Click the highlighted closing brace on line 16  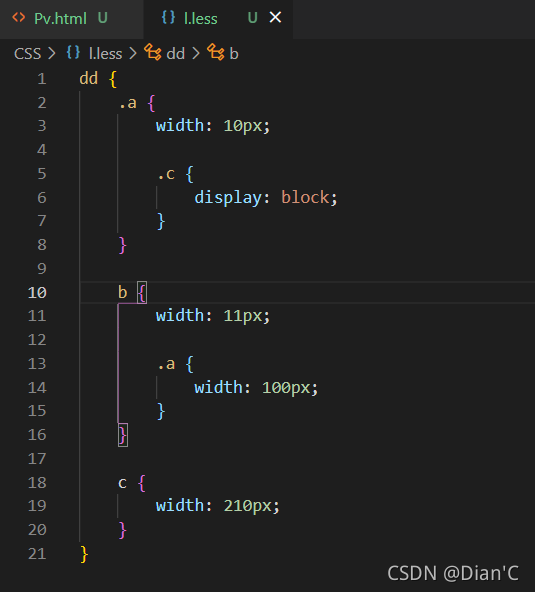(123, 435)
